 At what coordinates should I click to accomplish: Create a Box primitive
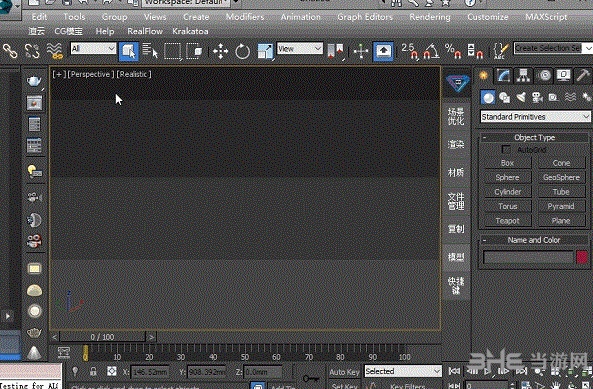tap(508, 163)
